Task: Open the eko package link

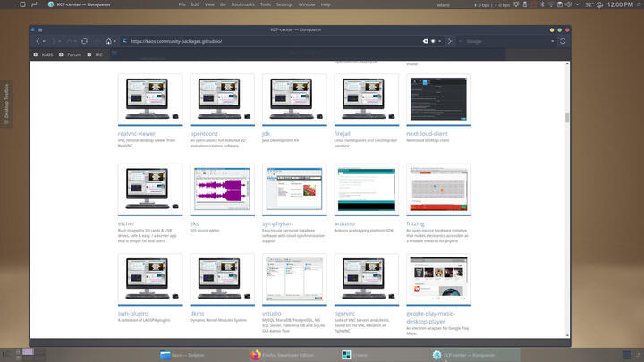Action: (x=195, y=223)
